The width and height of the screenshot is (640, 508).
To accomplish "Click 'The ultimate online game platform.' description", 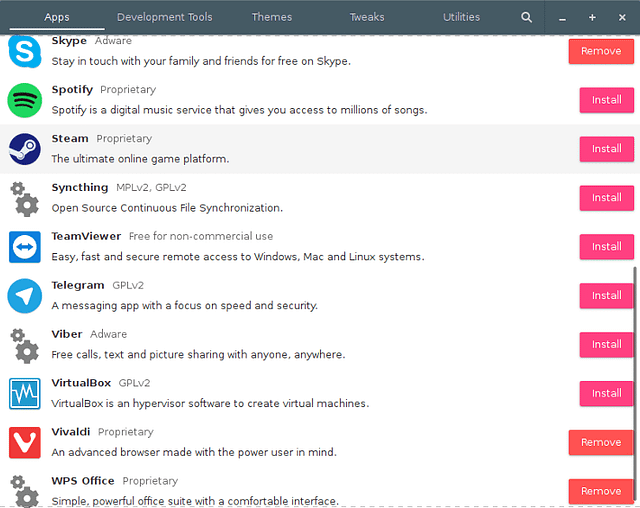I will [x=140, y=159].
